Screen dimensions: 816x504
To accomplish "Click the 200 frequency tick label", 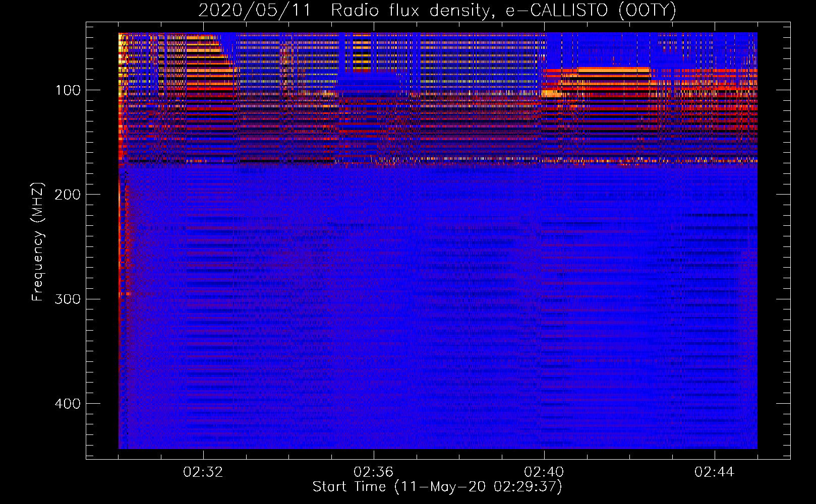I will click(68, 195).
